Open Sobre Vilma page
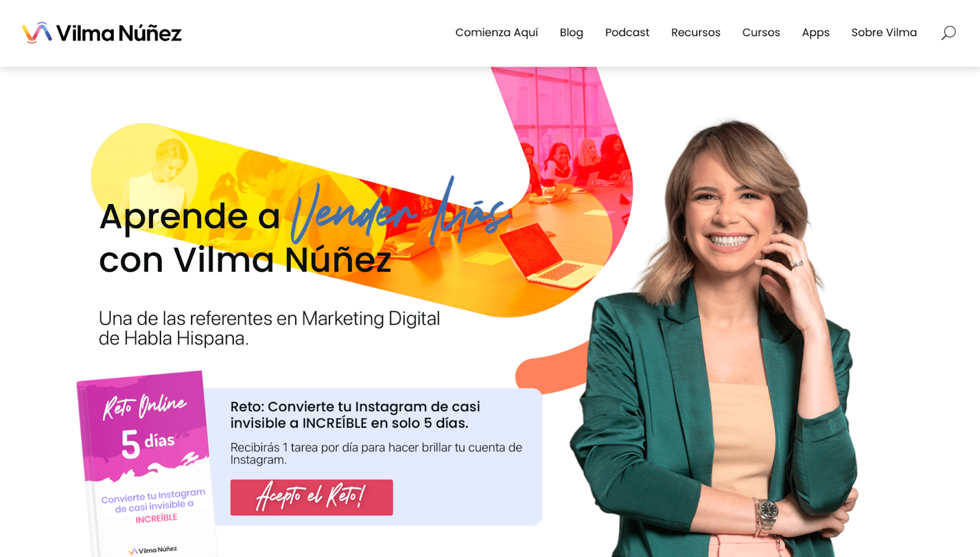The width and height of the screenshot is (980, 557). (x=884, y=32)
